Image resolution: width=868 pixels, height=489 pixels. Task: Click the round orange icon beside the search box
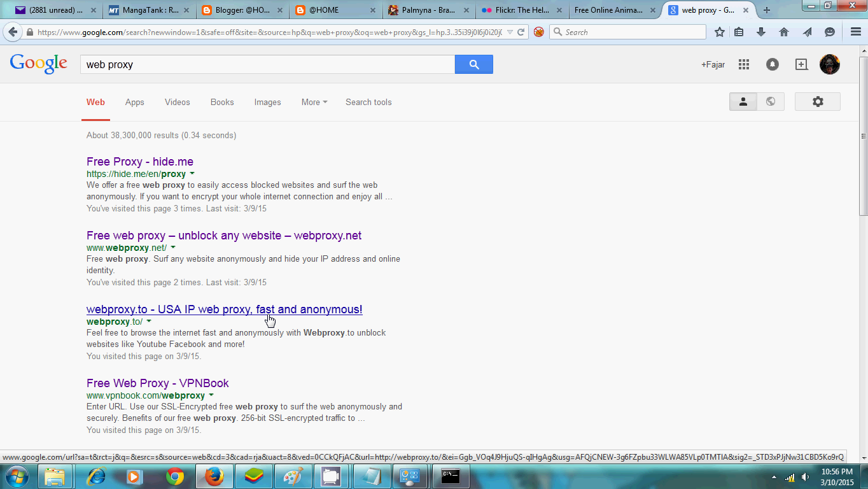(x=539, y=32)
